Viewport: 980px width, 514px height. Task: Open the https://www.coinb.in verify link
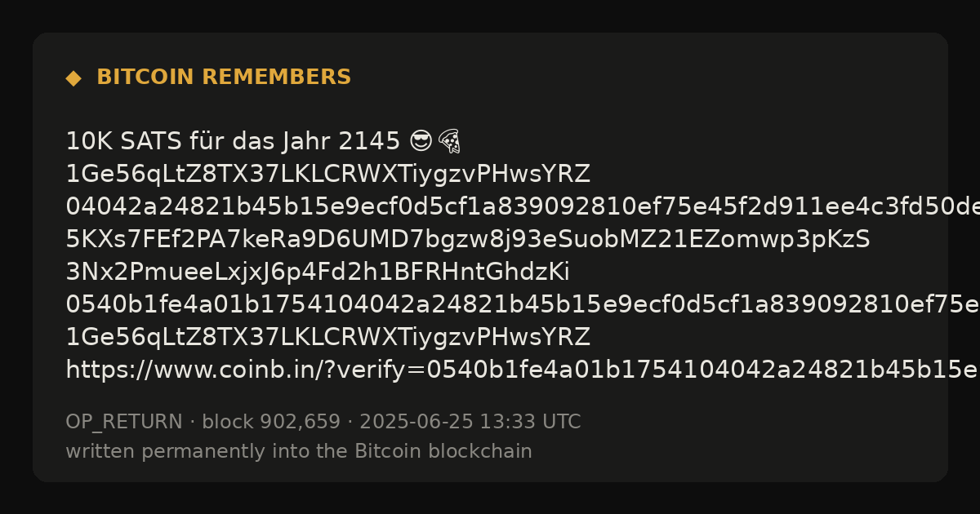pyautogui.click(x=523, y=370)
